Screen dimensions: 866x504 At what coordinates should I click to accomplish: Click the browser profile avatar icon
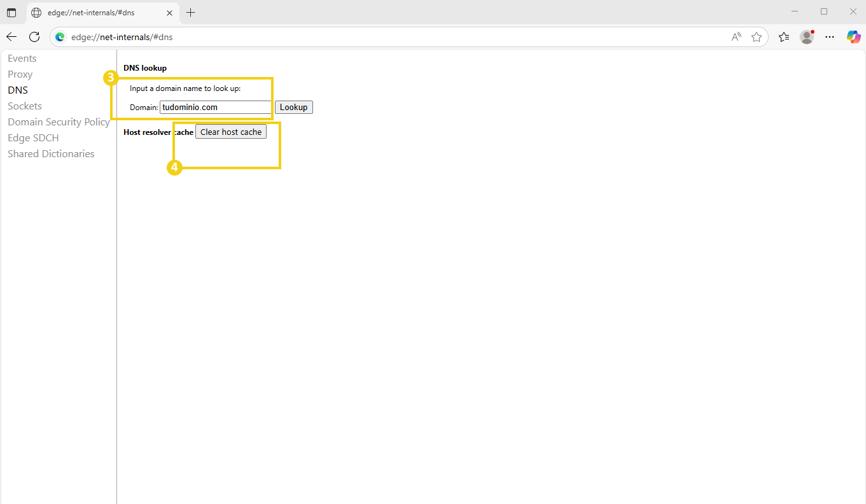(x=806, y=37)
